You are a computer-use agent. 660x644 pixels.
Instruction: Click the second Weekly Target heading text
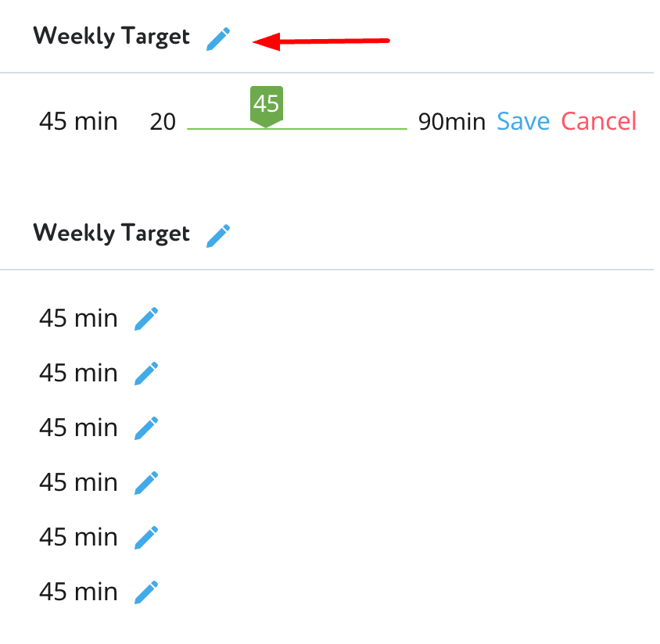click(x=111, y=234)
